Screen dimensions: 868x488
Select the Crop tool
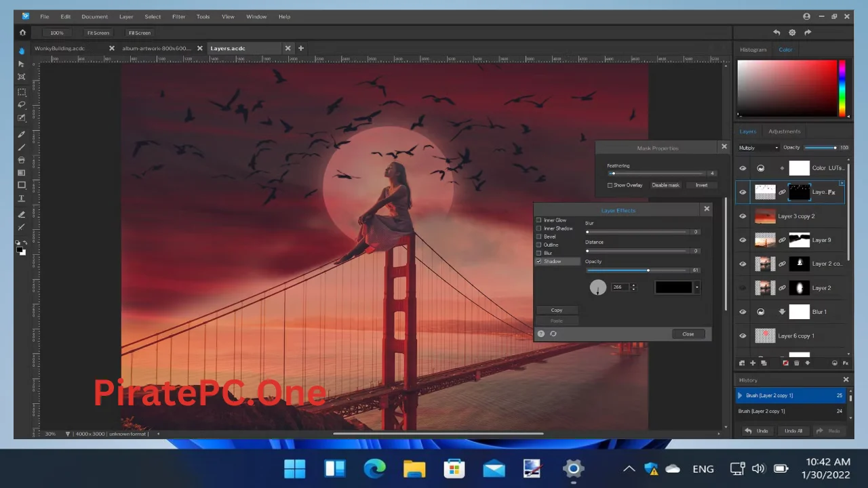pyautogui.click(x=22, y=77)
